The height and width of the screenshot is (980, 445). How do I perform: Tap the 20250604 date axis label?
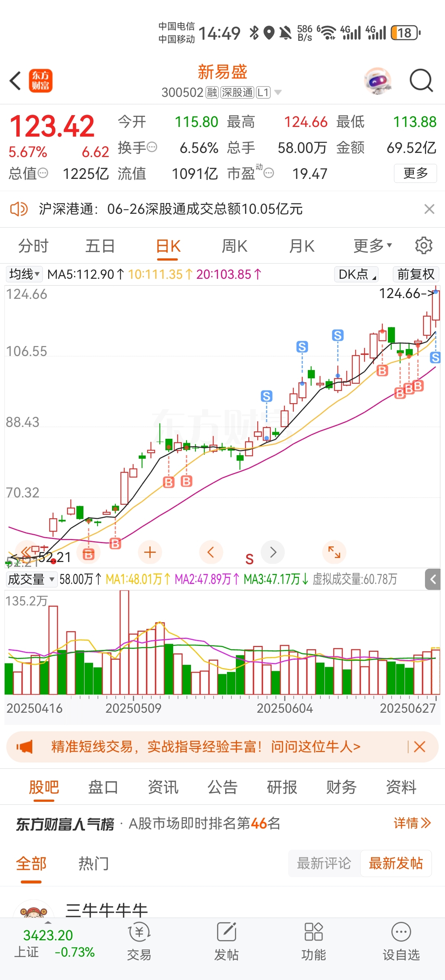[285, 708]
